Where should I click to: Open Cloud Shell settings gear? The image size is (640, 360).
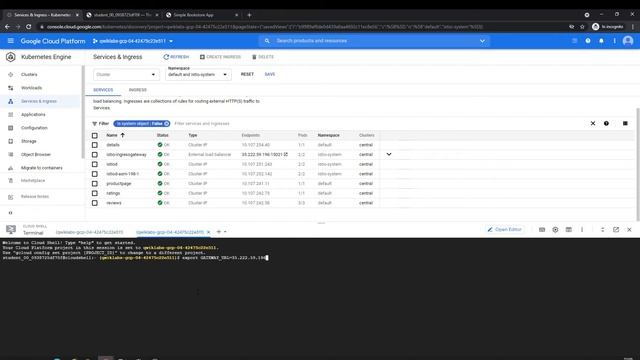pyautogui.click(x=555, y=230)
